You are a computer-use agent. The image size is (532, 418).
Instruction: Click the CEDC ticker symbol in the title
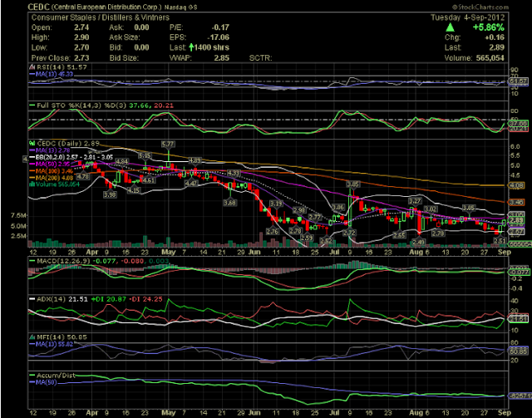point(39,7)
